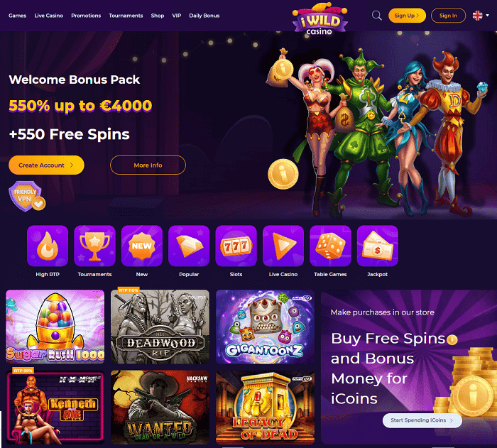
Task: Expand the language flag dropdown
Action: (481, 16)
